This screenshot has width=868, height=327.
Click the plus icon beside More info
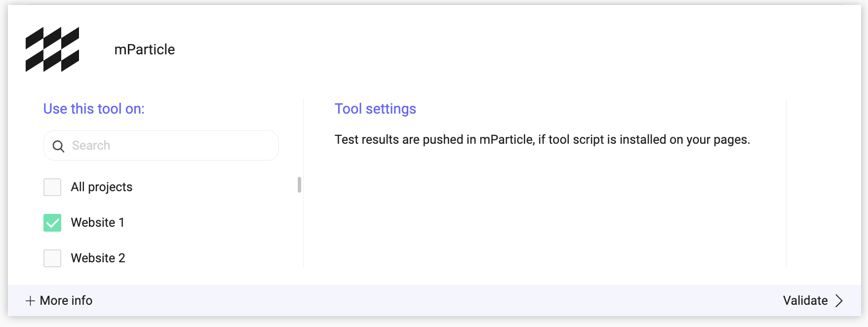tap(30, 301)
